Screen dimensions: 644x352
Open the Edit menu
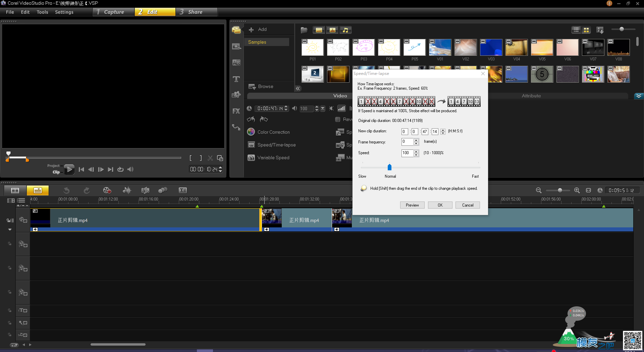pos(25,12)
